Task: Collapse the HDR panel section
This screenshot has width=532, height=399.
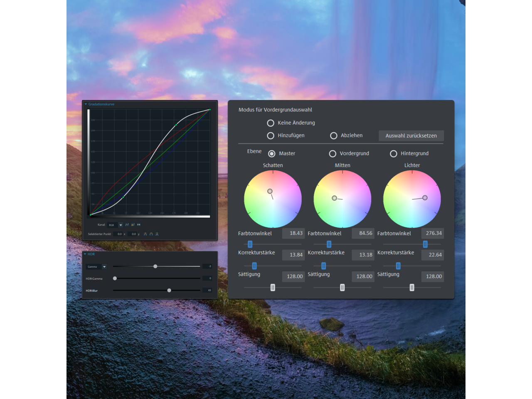Action: click(x=85, y=254)
